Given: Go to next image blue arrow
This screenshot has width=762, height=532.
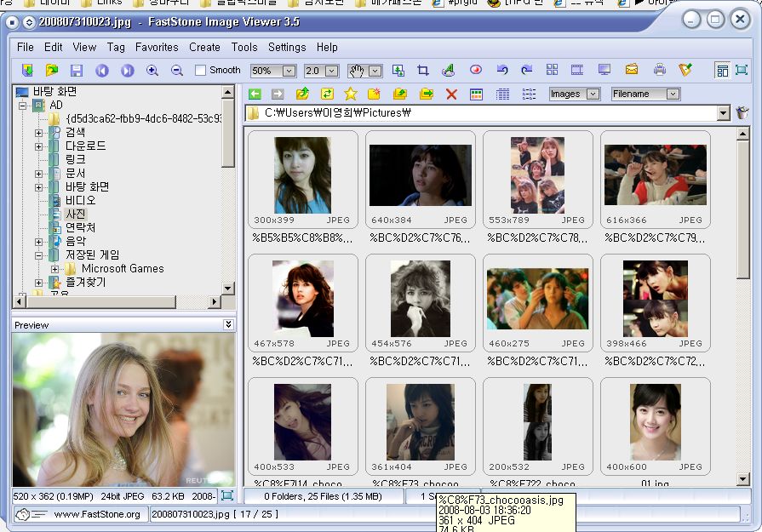Looking at the screenshot, I should [128, 71].
